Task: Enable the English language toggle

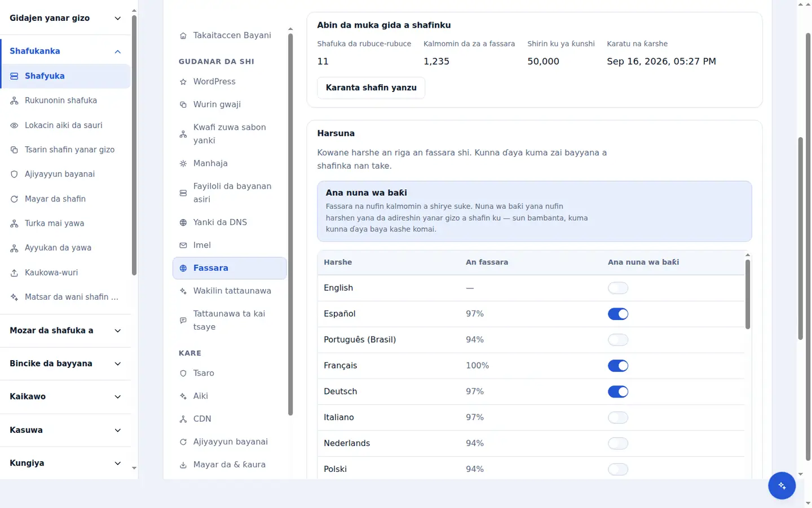Action: (618, 288)
